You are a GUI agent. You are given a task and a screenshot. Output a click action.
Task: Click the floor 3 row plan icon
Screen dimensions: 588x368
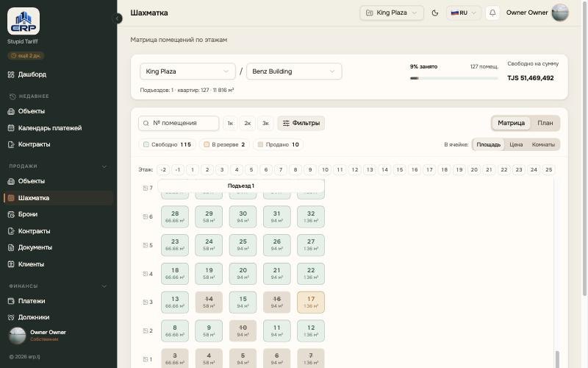[x=145, y=302]
